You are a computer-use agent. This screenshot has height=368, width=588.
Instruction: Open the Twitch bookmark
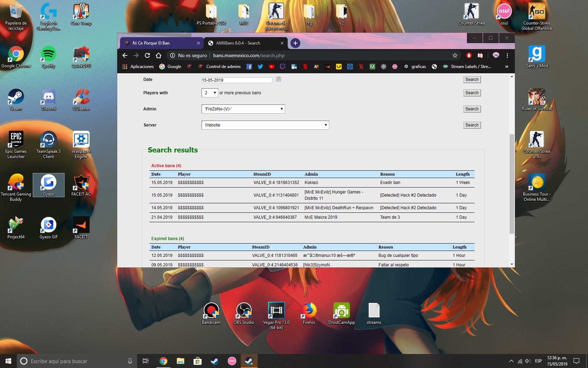click(283, 67)
